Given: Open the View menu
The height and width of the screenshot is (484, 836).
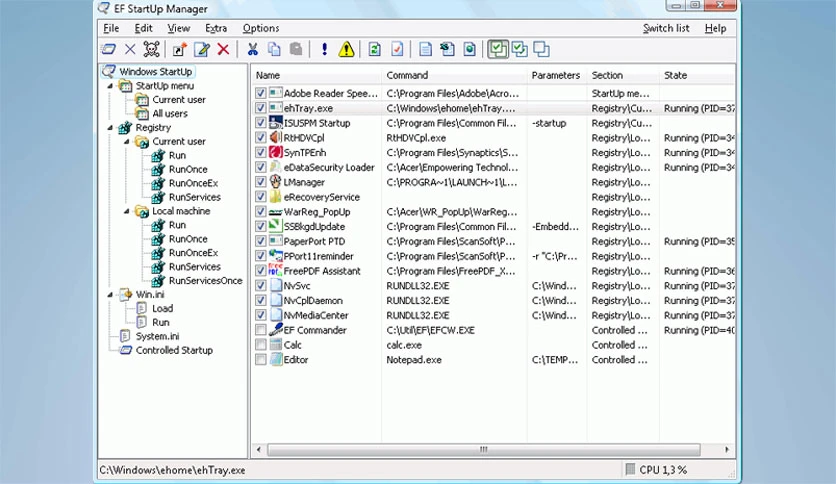Looking at the screenshot, I should click(178, 28).
